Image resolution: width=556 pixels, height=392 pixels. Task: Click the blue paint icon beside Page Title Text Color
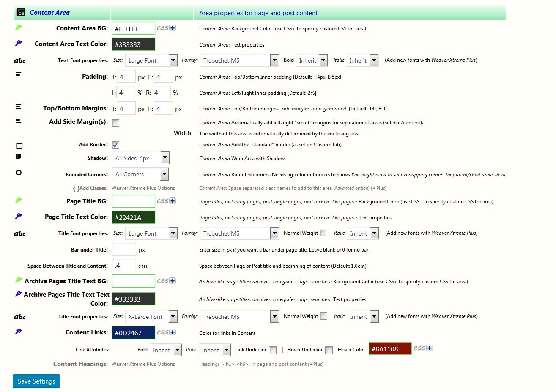(19, 216)
